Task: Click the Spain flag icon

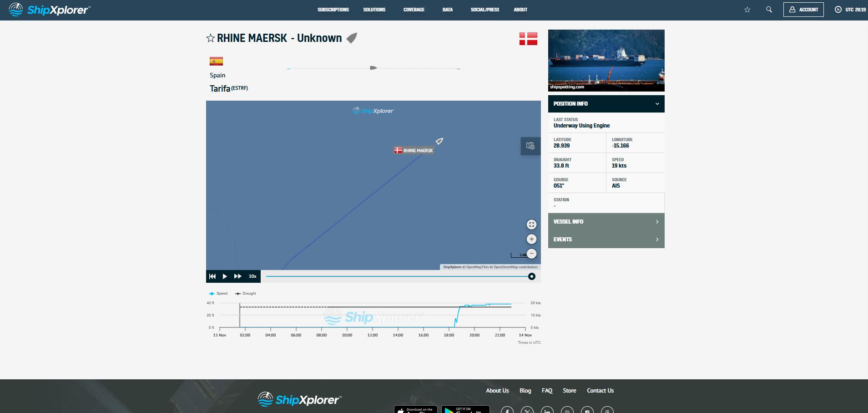Action: pyautogui.click(x=216, y=61)
